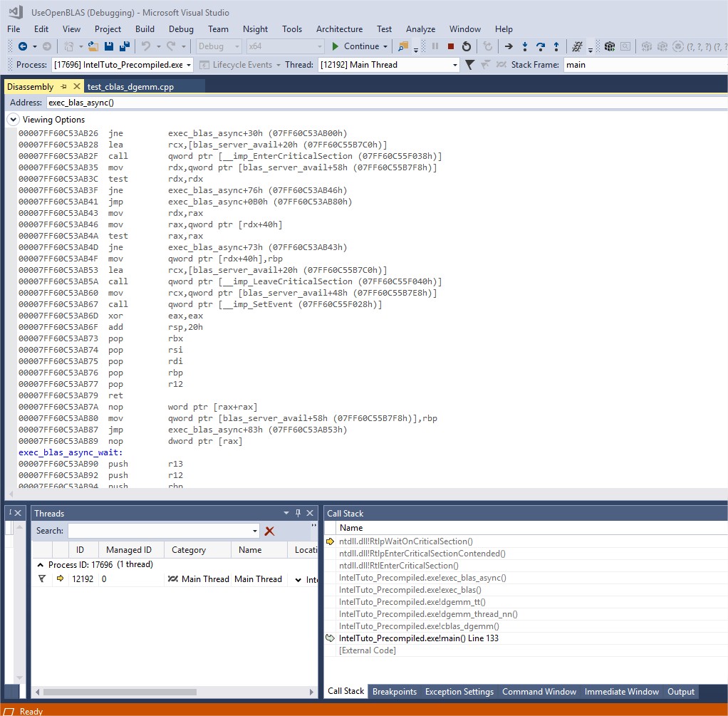Open Threads panel window position menu
The height and width of the screenshot is (716, 728).
click(286, 513)
